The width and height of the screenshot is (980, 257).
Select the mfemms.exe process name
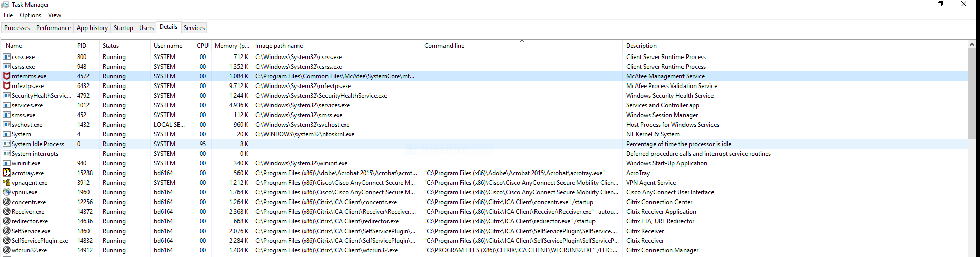tap(29, 76)
